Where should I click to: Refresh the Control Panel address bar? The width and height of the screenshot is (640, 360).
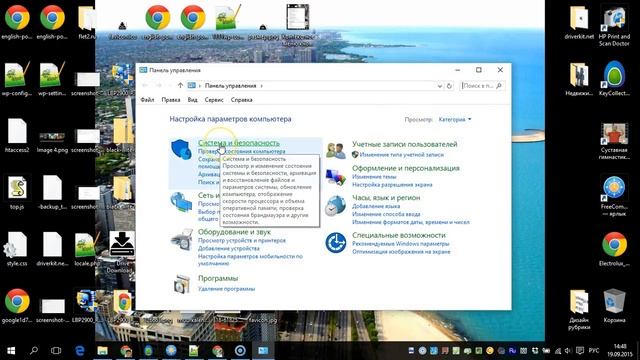[x=449, y=86]
